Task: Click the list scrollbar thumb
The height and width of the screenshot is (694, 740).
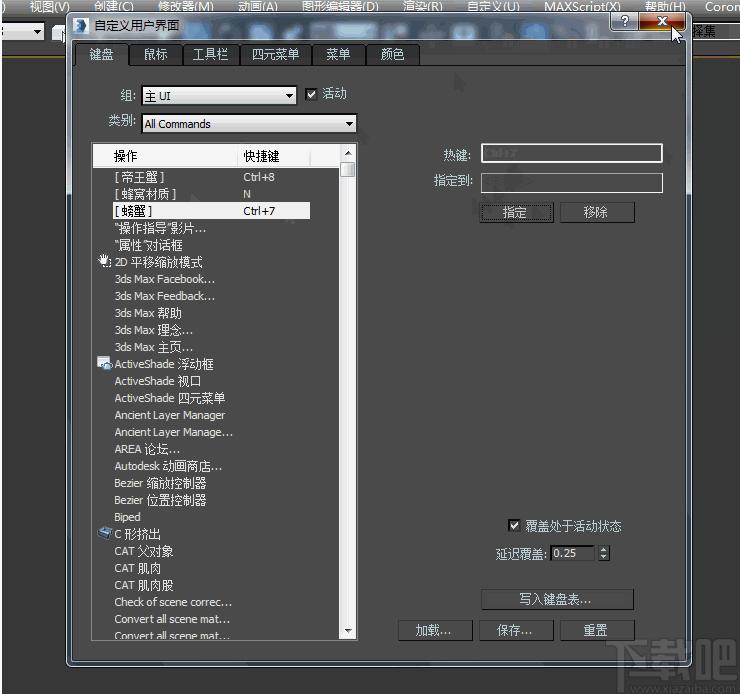Action: pos(348,169)
